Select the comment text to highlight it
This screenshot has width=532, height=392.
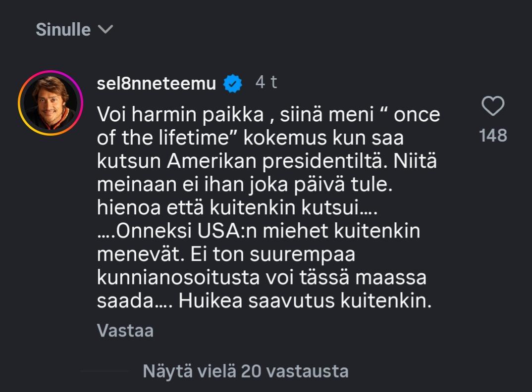coord(267,208)
